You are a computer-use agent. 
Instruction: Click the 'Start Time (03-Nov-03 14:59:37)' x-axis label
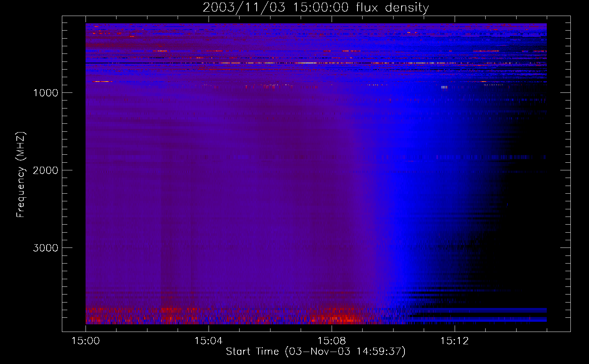[316, 352]
